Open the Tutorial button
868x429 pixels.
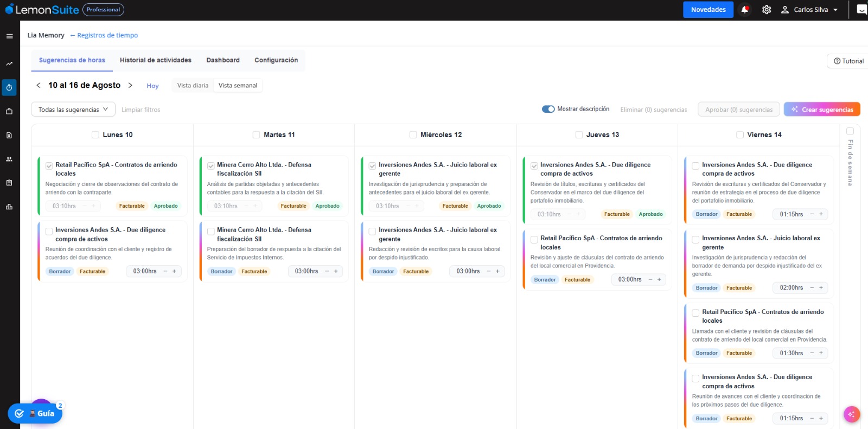pos(848,61)
